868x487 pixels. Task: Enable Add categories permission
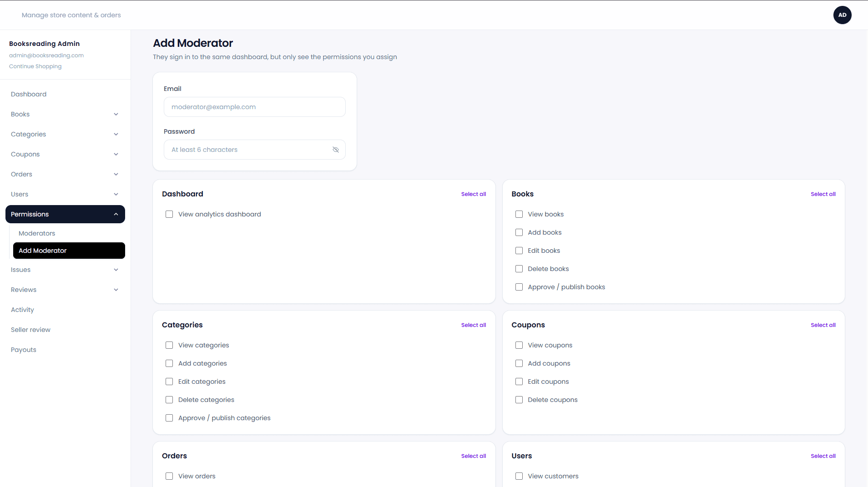click(x=169, y=363)
